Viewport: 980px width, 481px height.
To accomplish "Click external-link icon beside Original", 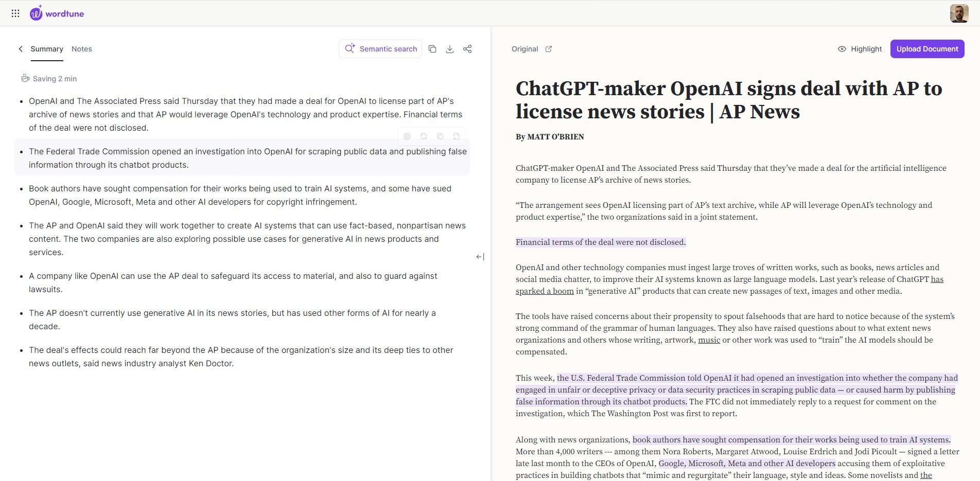I will point(549,49).
